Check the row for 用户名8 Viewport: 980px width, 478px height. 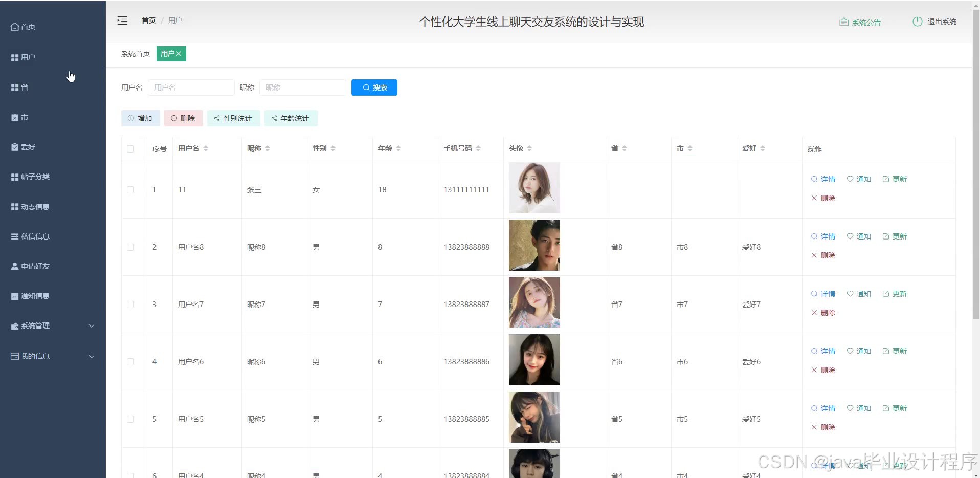coord(130,247)
